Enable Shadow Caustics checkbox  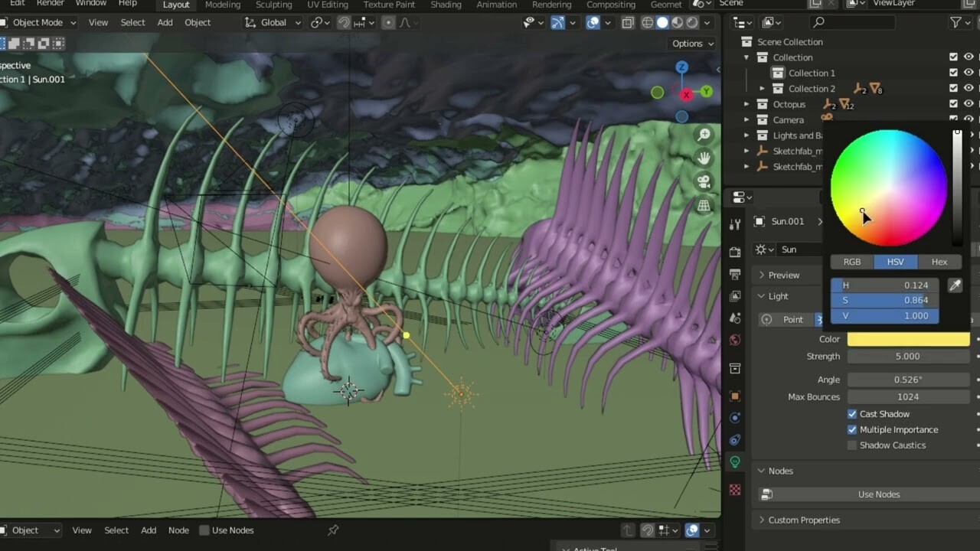[x=852, y=445]
